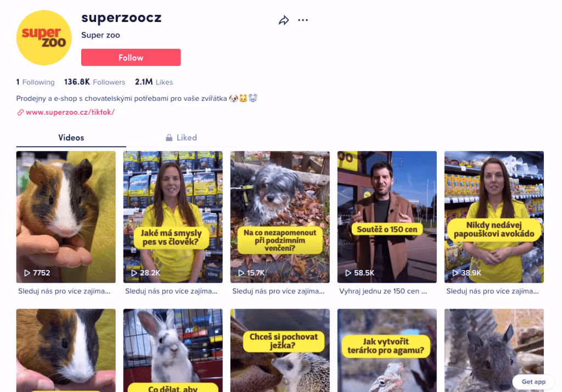Viewport: 562px width, 392px height.
Task: Open the three-dot more options menu
Action: (303, 20)
